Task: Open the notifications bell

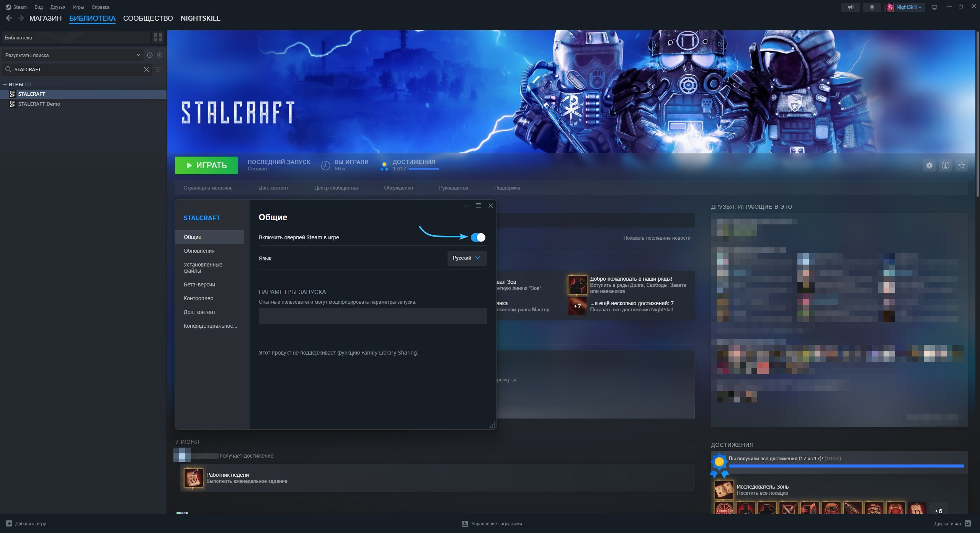Action: pyautogui.click(x=872, y=7)
